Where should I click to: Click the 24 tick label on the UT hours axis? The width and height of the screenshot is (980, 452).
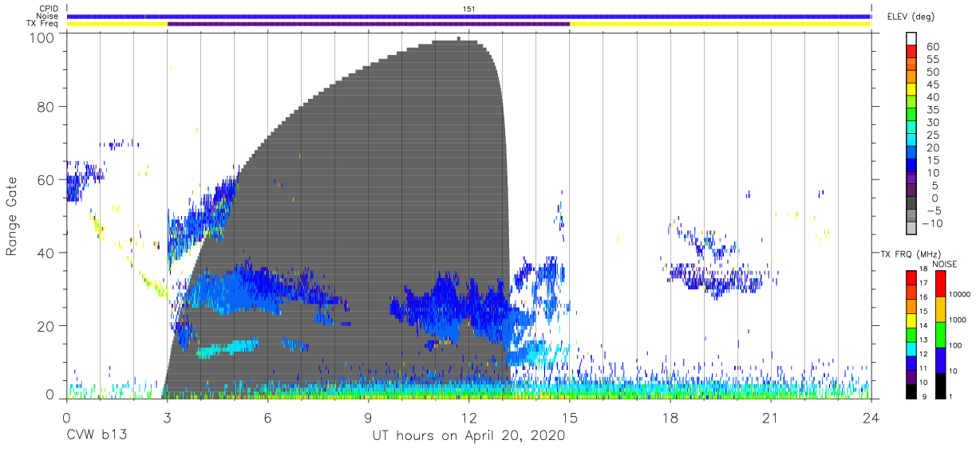(871, 417)
